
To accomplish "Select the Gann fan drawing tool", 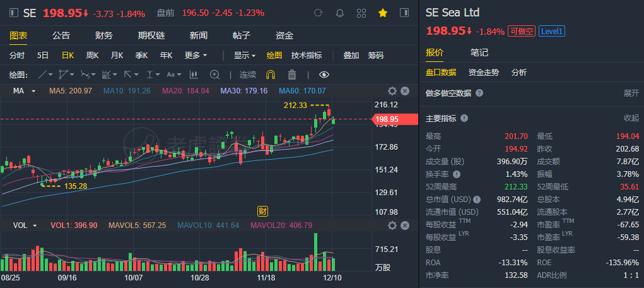I will 107,75.
